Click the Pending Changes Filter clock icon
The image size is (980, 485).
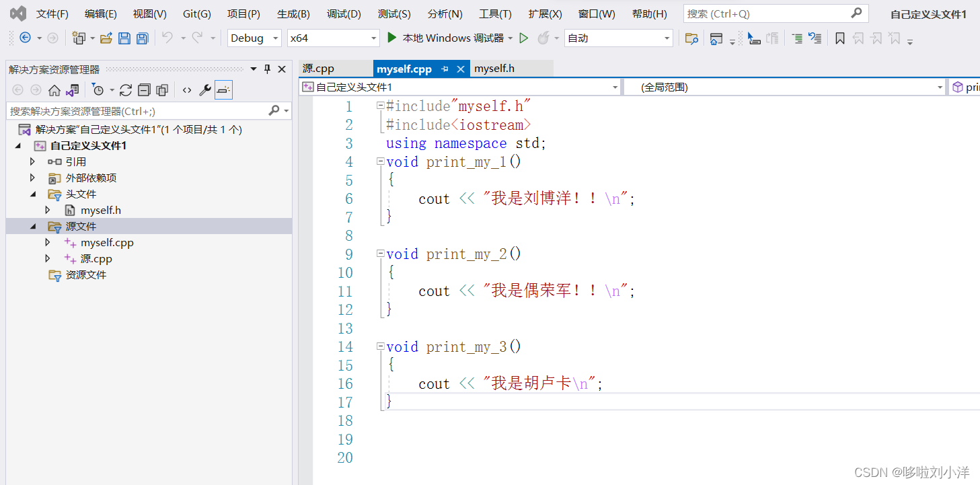[x=98, y=90]
